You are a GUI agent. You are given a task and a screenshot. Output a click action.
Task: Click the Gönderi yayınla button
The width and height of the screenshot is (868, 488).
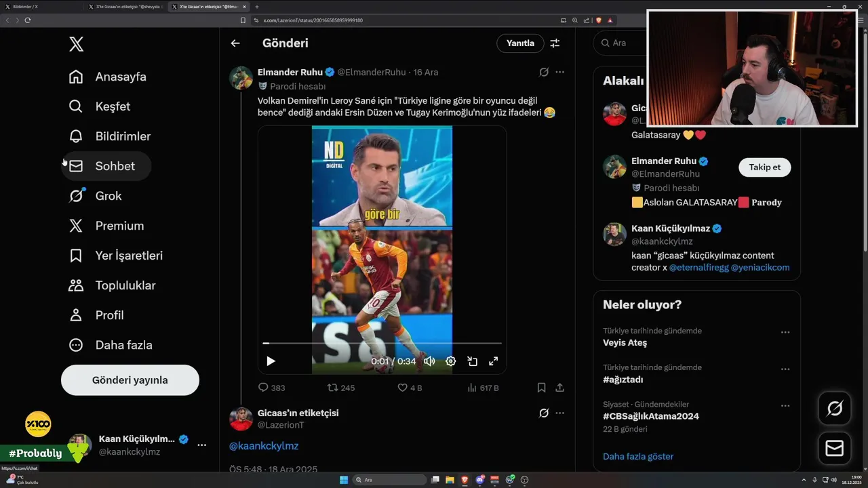(130, 380)
